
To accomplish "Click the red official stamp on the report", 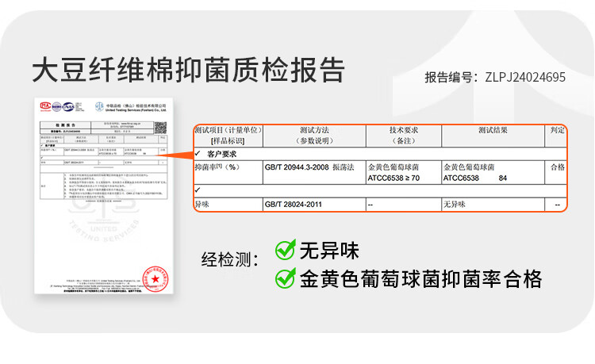I will [154, 278].
